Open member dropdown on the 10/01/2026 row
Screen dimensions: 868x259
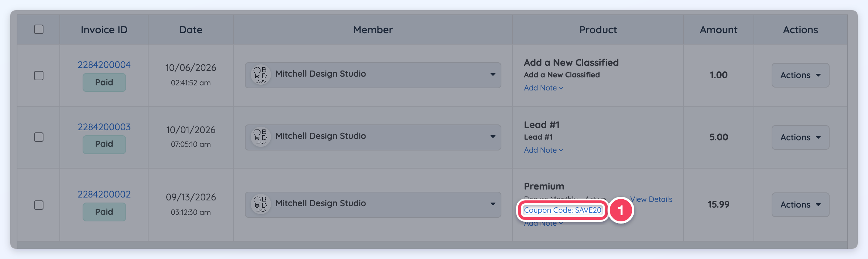coord(373,137)
